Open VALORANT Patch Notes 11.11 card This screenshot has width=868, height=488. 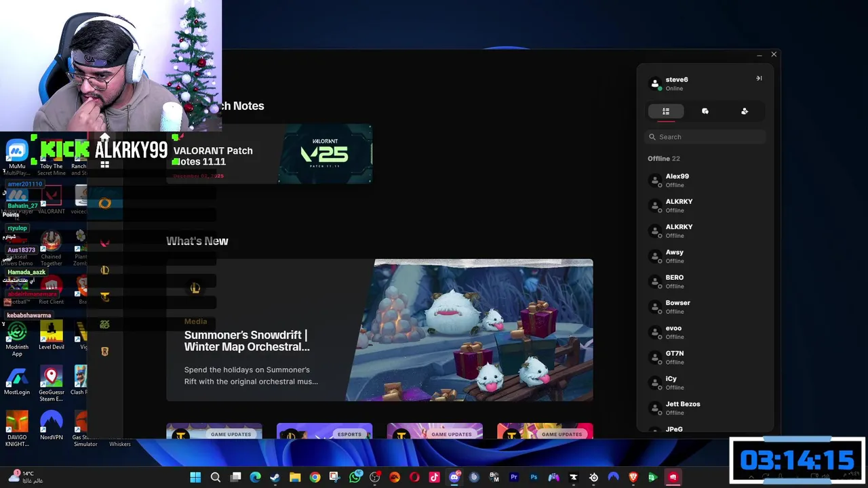point(269,154)
